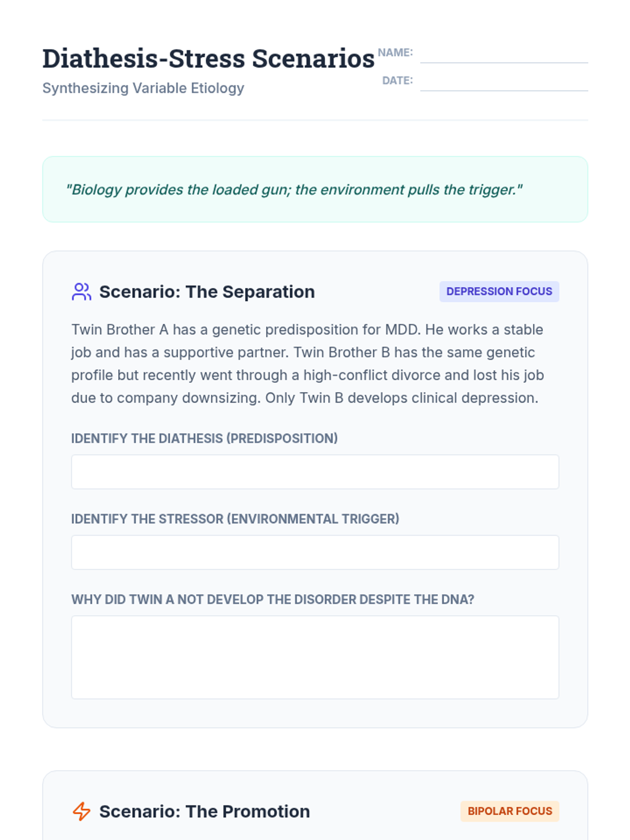Click the Twin Brother scenario paragraph
Viewport: 630px width, 840px height.
pyautogui.click(x=308, y=364)
